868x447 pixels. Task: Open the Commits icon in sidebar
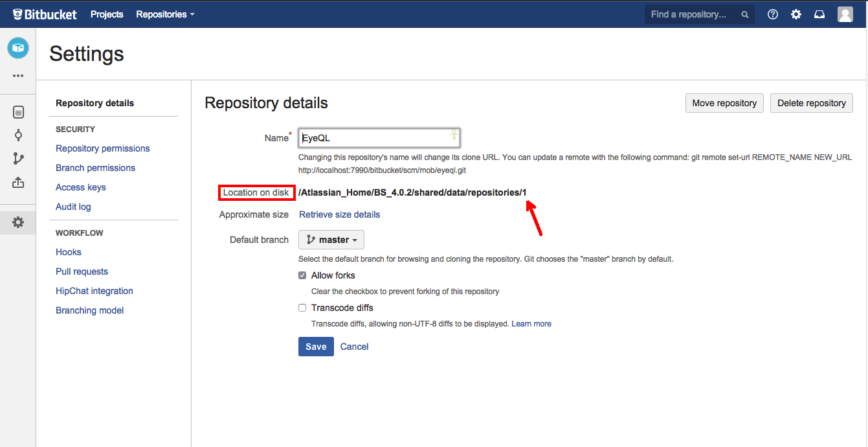point(18,135)
